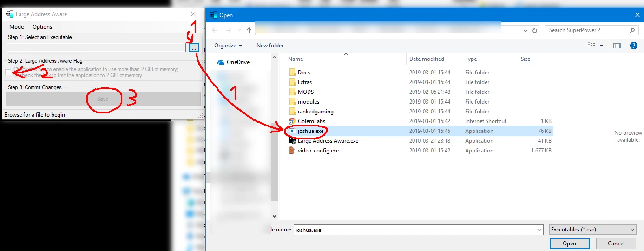
Task: Click the Internet Shortcut type cell
Action: [486, 121]
